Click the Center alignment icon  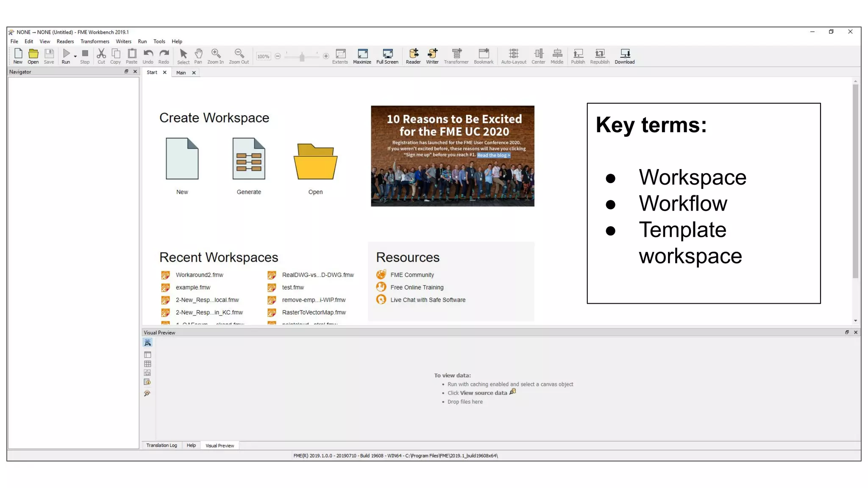pyautogui.click(x=538, y=56)
